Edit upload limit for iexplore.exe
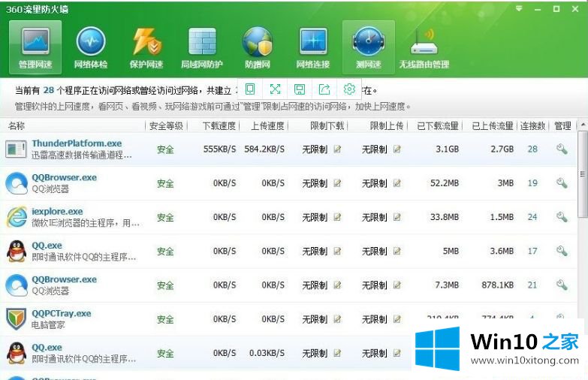Image resolution: width=588 pixels, height=380 pixels. pyautogui.click(x=397, y=217)
